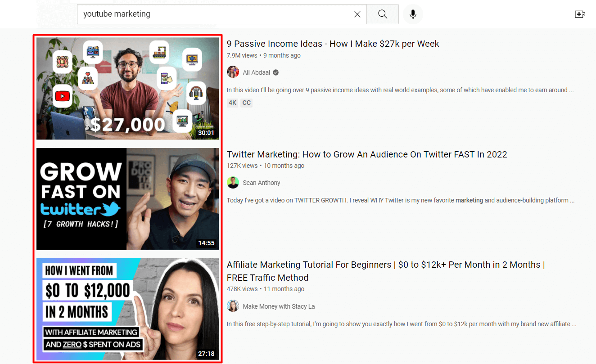
Task: Click the 478K views text
Action: [242, 289]
